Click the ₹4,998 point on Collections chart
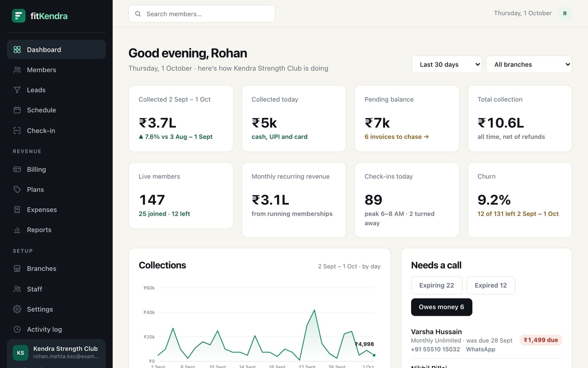The height and width of the screenshot is (368, 588). (374, 355)
